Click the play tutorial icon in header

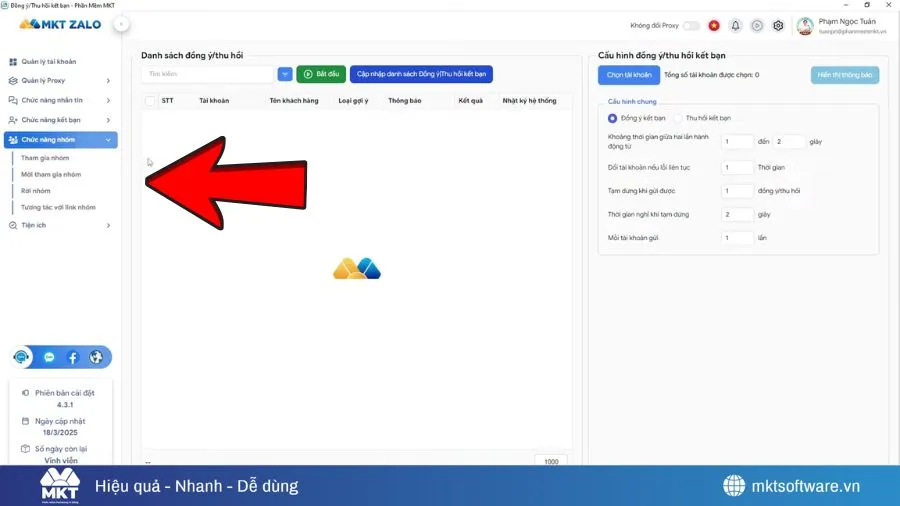757,26
